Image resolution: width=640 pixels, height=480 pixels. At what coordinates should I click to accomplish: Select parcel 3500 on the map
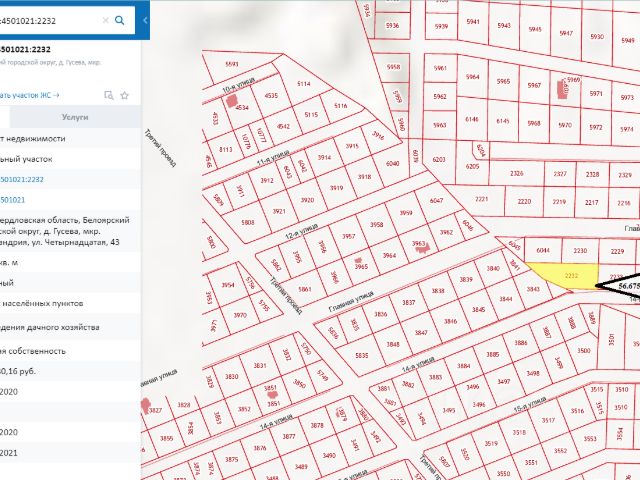[x=584, y=351]
